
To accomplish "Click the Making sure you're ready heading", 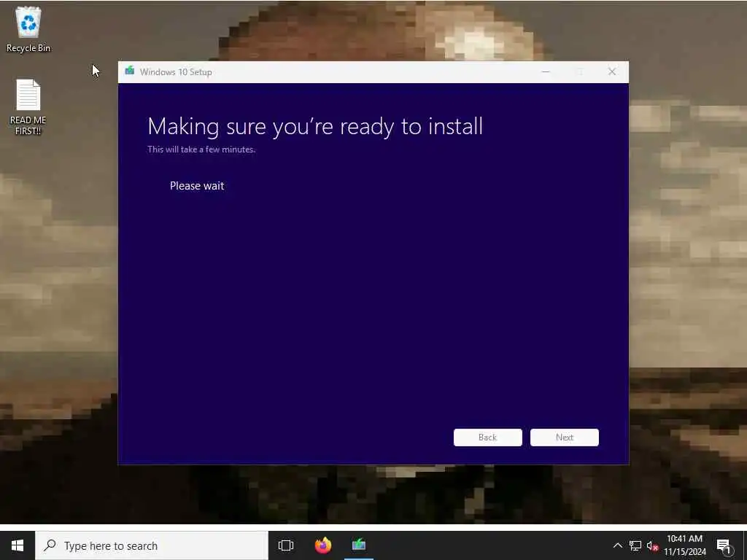I will pos(315,127).
